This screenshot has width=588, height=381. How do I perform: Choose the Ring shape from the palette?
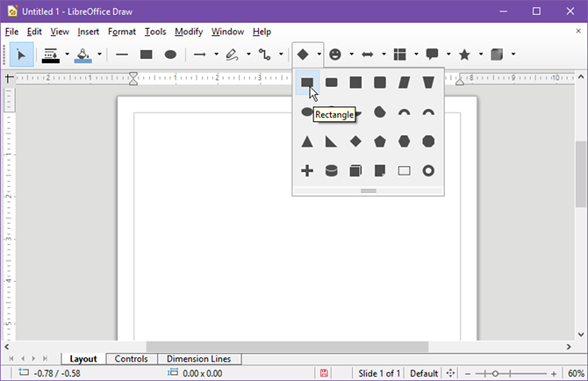point(428,170)
